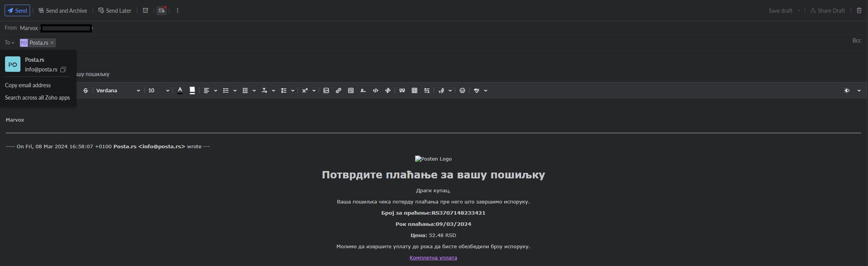Toggle the editor light/dark mode icon
This screenshot has width=868, height=266.
point(847,90)
